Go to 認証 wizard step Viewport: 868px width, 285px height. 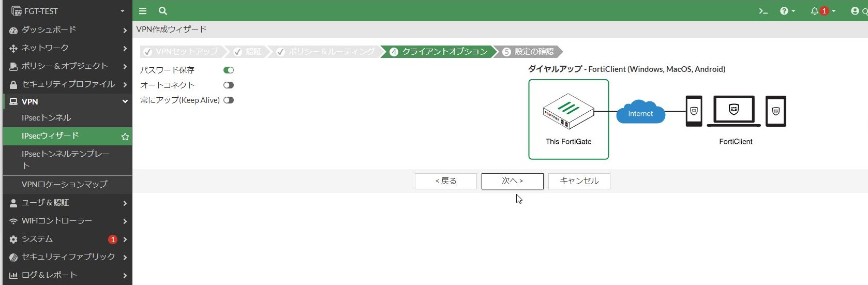point(248,52)
